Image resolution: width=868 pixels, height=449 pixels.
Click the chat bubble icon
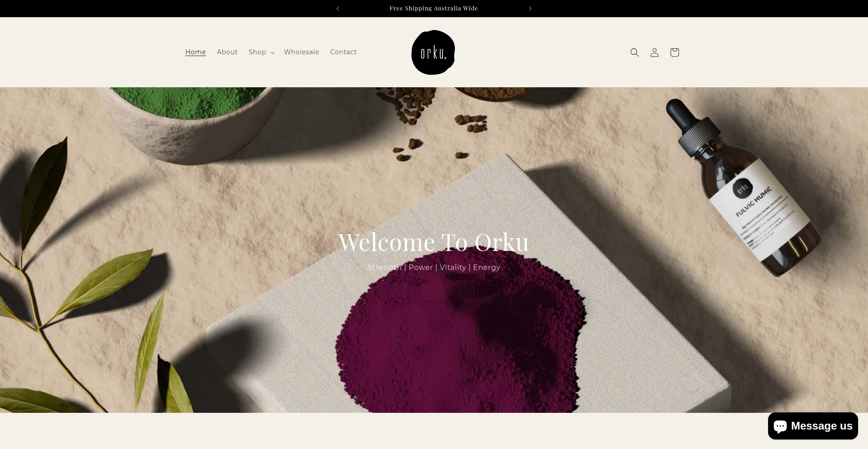point(780,426)
